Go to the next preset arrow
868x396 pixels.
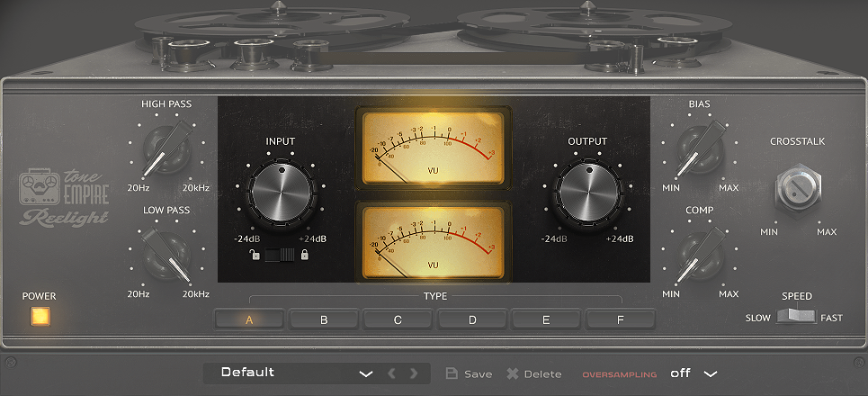click(x=414, y=373)
